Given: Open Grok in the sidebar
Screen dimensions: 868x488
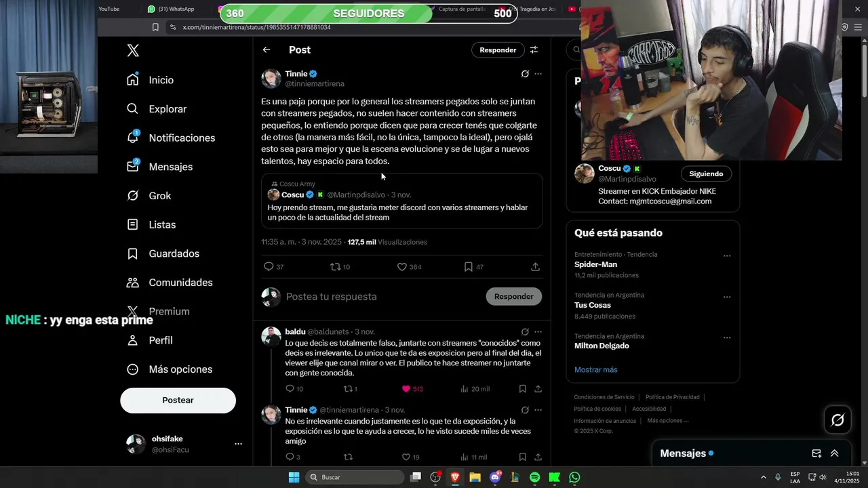Looking at the screenshot, I should (x=149, y=196).
